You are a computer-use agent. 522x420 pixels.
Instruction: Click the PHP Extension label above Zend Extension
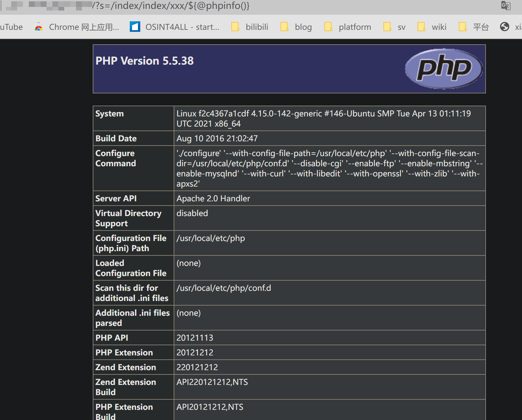[x=124, y=352]
